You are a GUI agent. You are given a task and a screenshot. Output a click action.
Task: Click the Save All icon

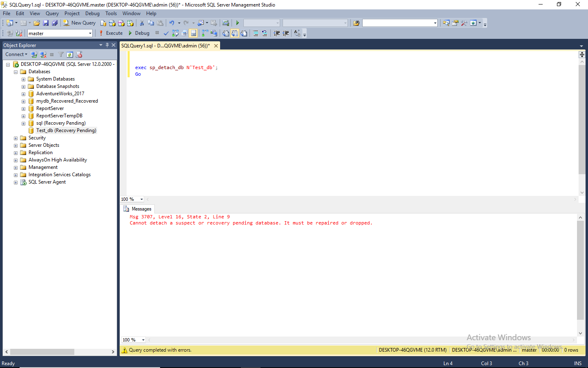[x=55, y=23]
